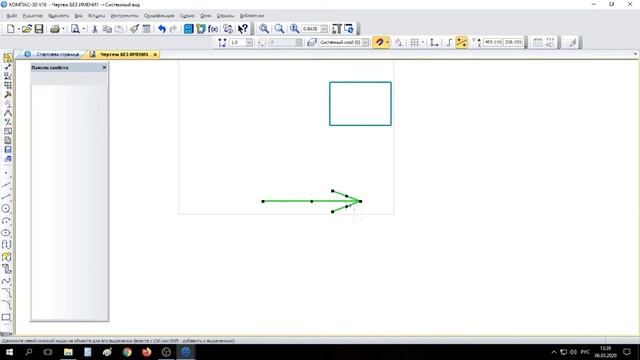Open a file with the folder icon
This screenshot has height=360, width=640.
27,29
